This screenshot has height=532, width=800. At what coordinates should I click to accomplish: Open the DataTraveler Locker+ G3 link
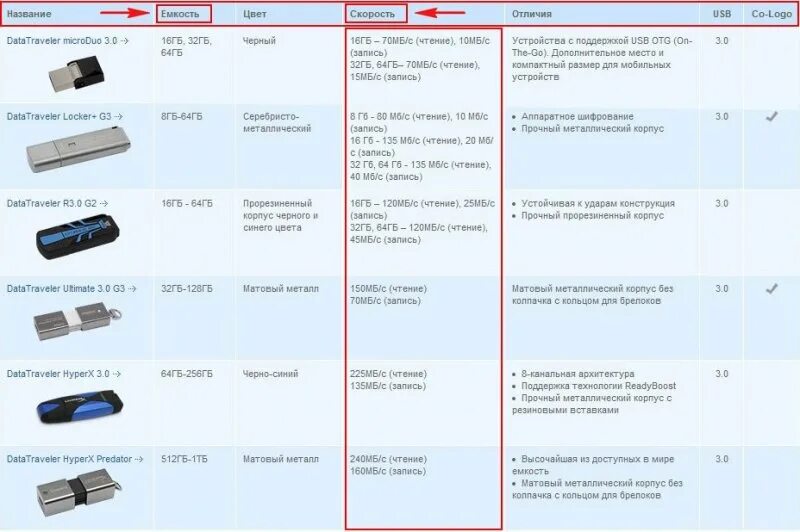[x=65, y=116]
